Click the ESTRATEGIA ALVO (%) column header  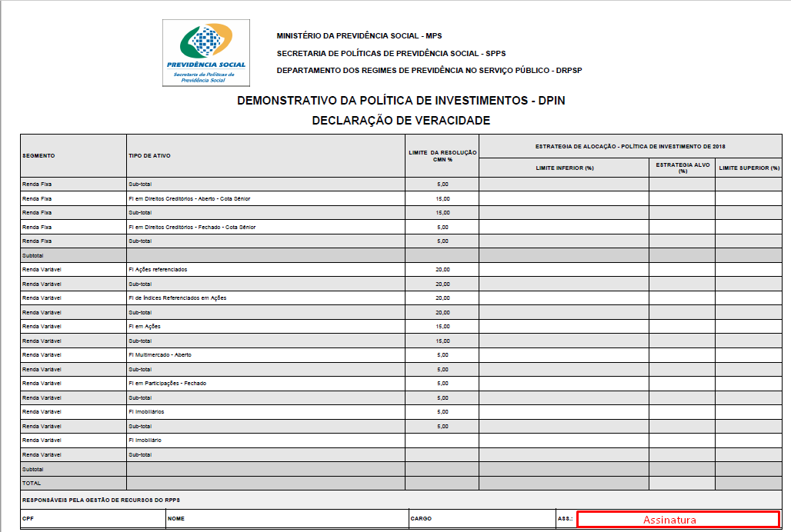682,168
